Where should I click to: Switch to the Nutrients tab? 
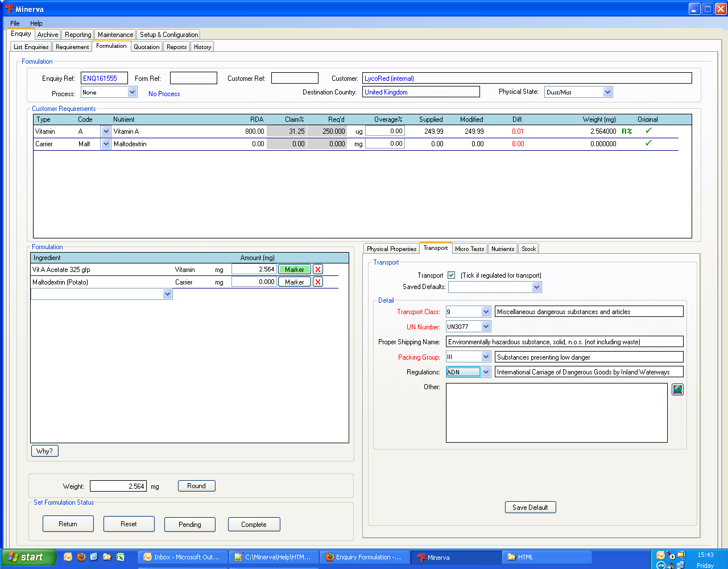pos(503,249)
